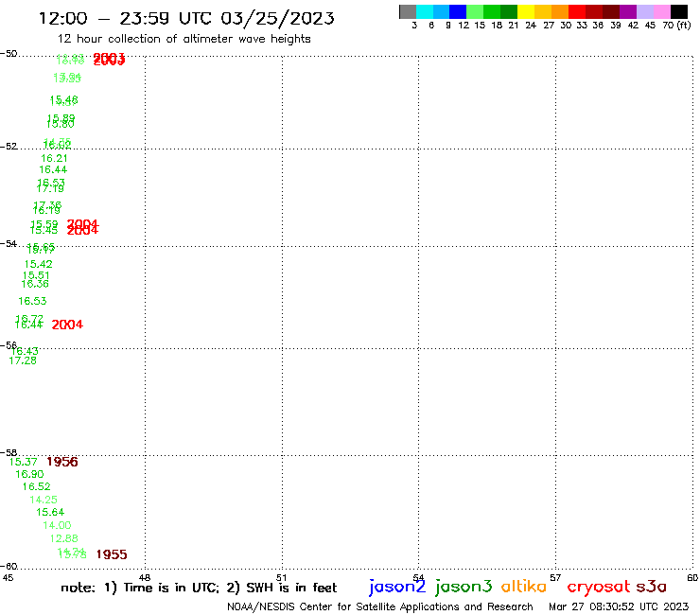The height and width of the screenshot is (615, 700).
Task: Click the gray swatch in the color scale
Action: click(408, 11)
